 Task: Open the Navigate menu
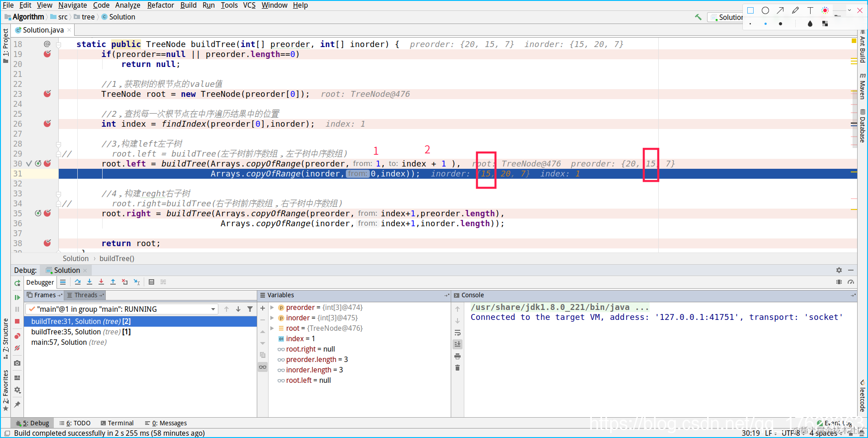72,5
